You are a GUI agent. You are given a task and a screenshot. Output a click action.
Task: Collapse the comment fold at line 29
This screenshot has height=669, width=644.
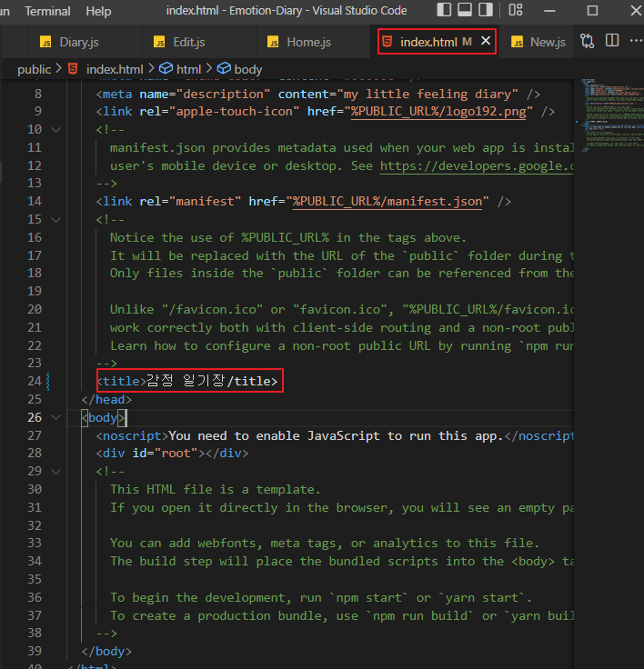pyautogui.click(x=56, y=472)
